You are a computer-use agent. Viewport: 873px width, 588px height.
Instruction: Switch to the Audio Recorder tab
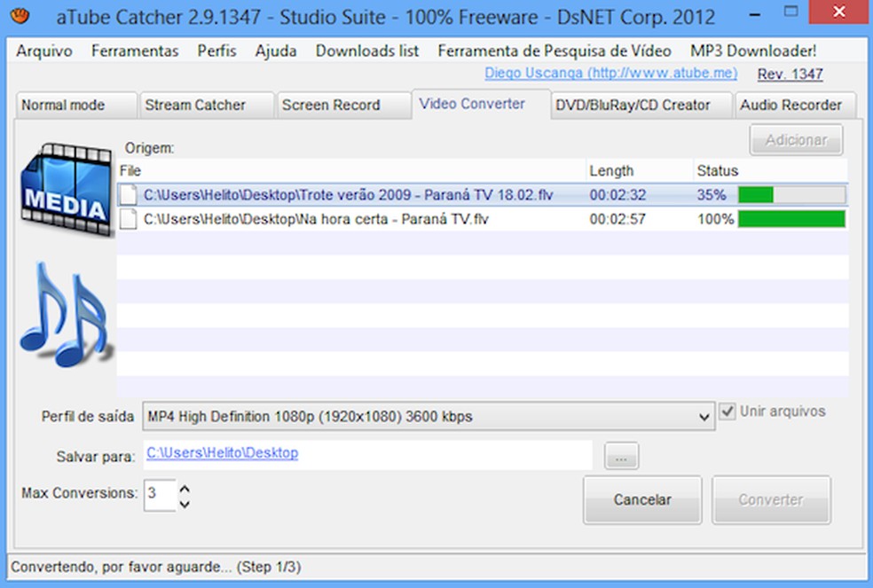click(x=796, y=106)
